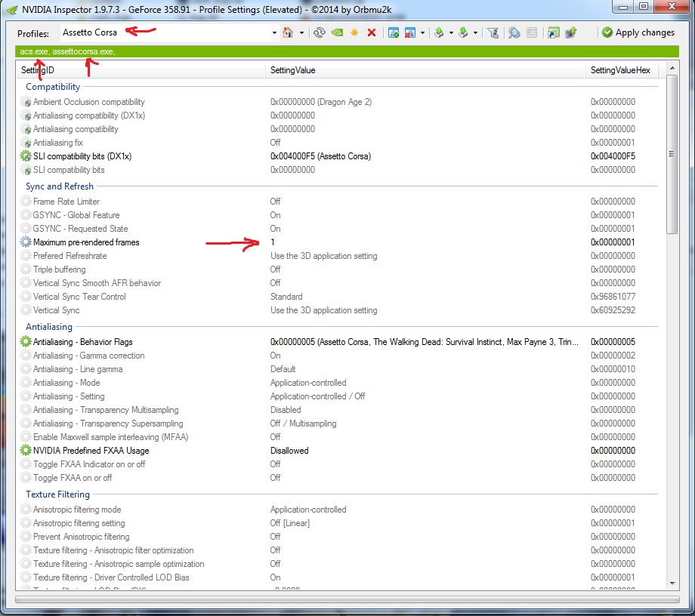Click the magnifier scan toolbar icon

click(514, 32)
